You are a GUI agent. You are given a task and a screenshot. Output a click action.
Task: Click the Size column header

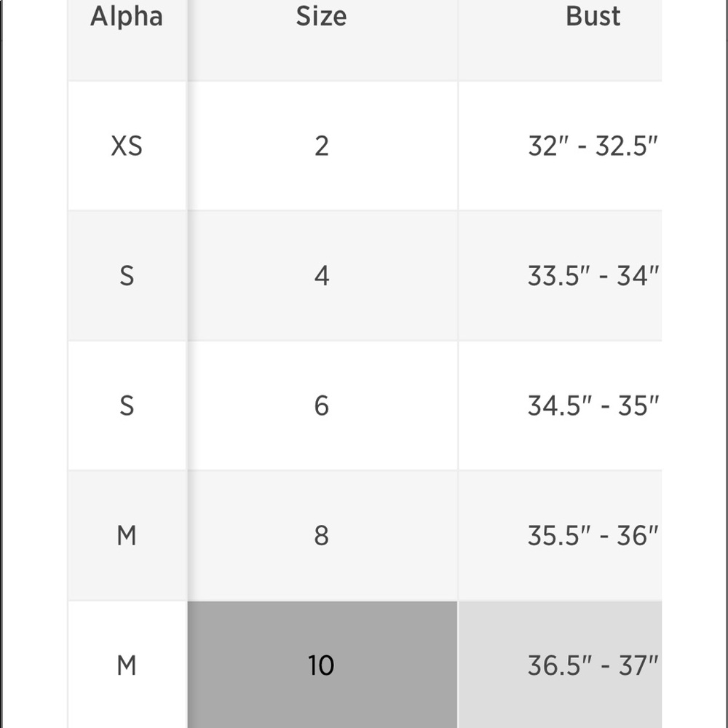click(x=321, y=17)
